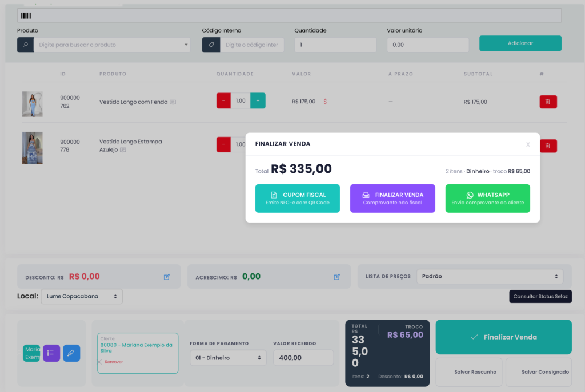Open the Vestido Longo Estampa Azulejo thumbnail
The width and height of the screenshot is (585, 392).
pyautogui.click(x=32, y=148)
